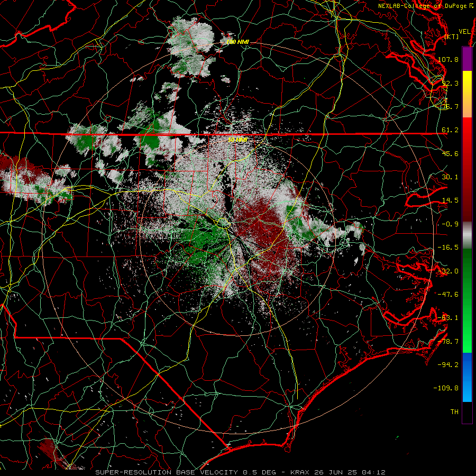Click the 92.3 velocity scale value
476x476 pixels.
coord(450,83)
